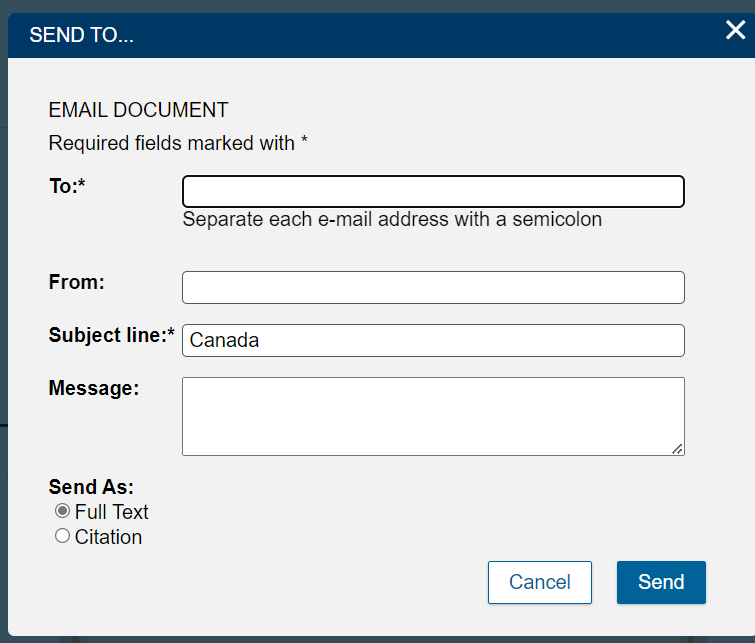The width and height of the screenshot is (755, 643).
Task: Send the email with the Send button
Action: (x=661, y=582)
